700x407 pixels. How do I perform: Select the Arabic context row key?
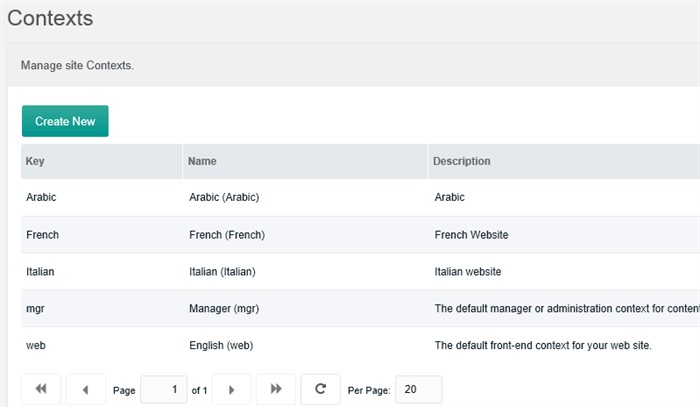pos(42,198)
